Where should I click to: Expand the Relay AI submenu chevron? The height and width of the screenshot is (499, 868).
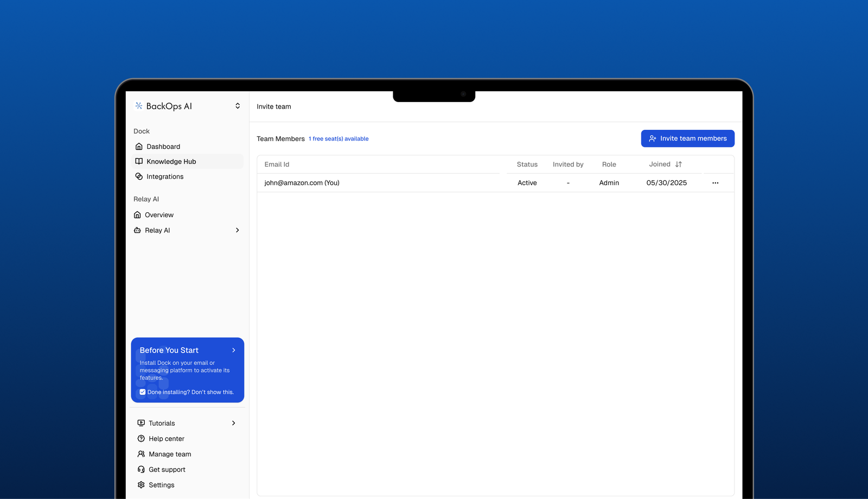tap(237, 230)
